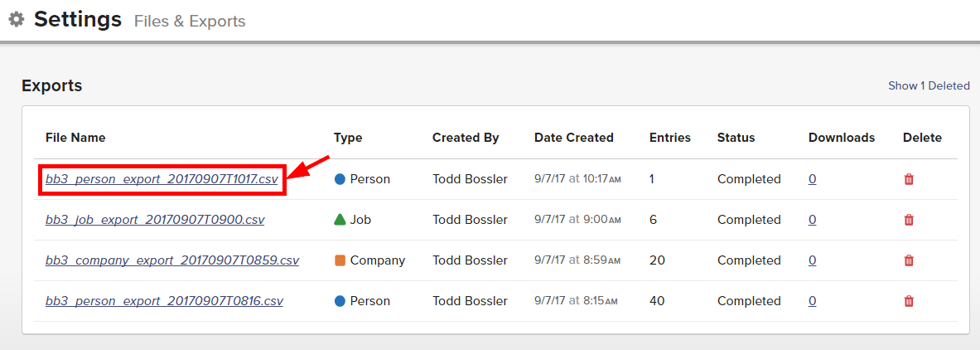Image resolution: width=980 pixels, height=350 pixels.
Task: Open bb3_person_export_20170907T1017.csv file link
Action: tap(162, 179)
